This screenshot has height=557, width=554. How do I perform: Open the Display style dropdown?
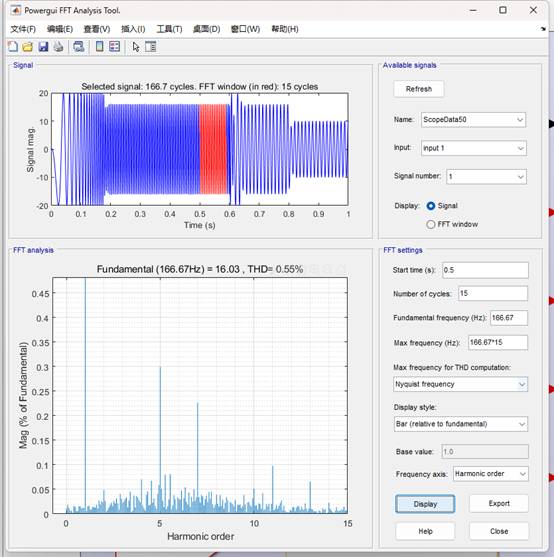click(461, 424)
